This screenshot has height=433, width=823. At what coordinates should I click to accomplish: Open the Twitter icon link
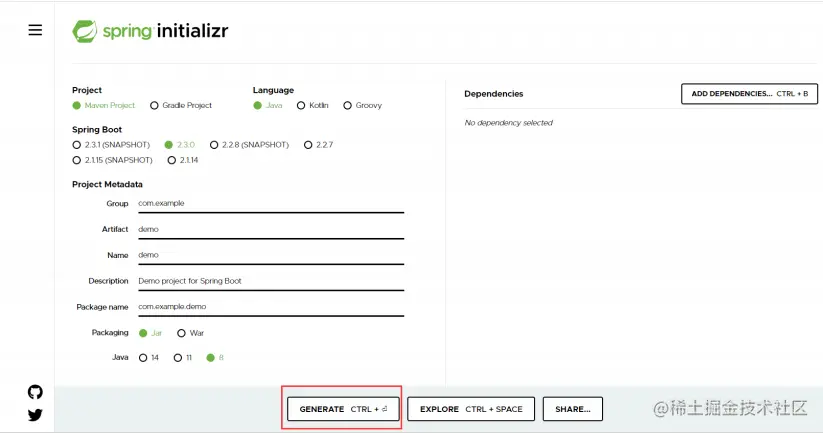[x=35, y=415]
